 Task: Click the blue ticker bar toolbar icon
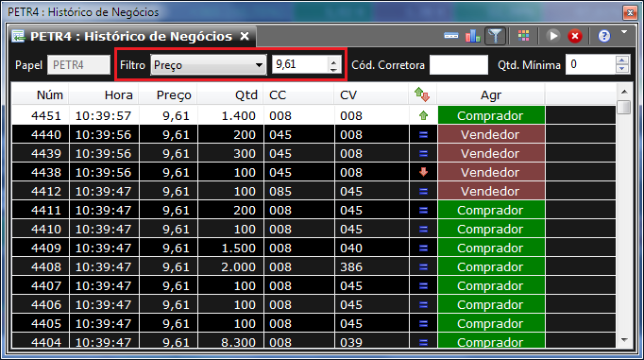451,36
